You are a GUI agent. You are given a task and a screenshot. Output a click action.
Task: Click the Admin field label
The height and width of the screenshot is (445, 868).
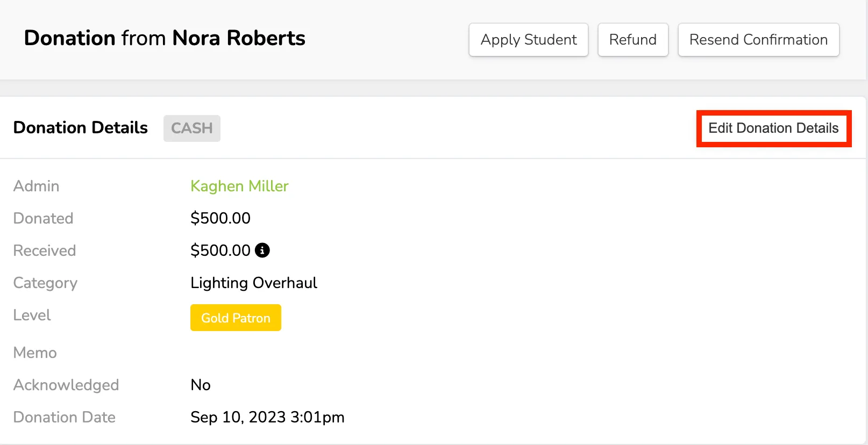click(x=37, y=186)
